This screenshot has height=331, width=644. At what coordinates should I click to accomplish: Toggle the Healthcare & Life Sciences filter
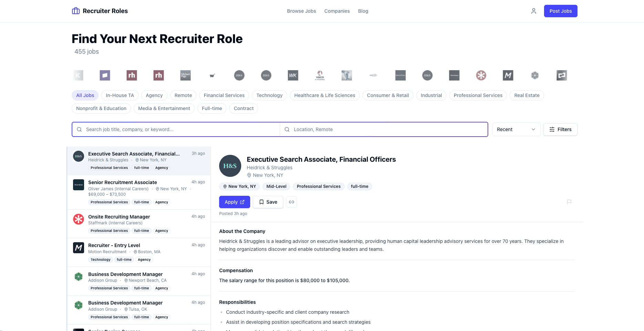pos(324,95)
